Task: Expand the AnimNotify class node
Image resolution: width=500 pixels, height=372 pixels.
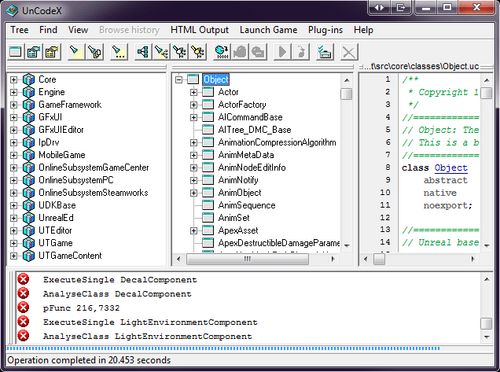Action: 194,180
